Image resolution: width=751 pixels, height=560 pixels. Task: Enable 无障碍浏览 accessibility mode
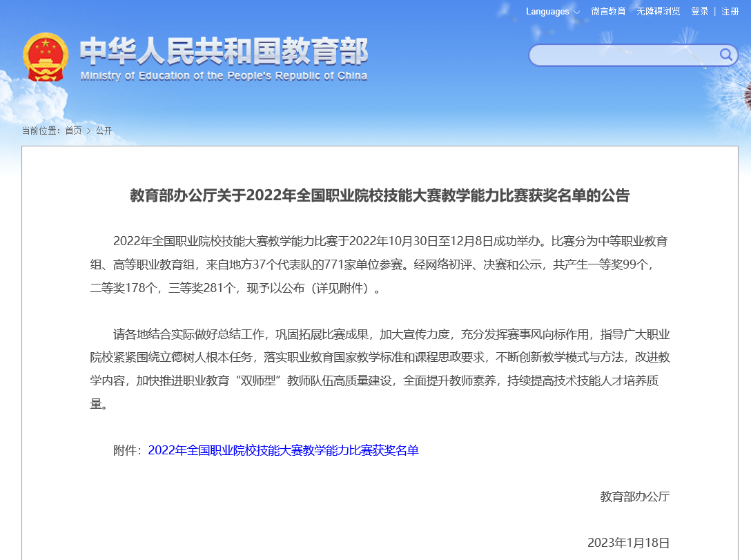pyautogui.click(x=658, y=12)
